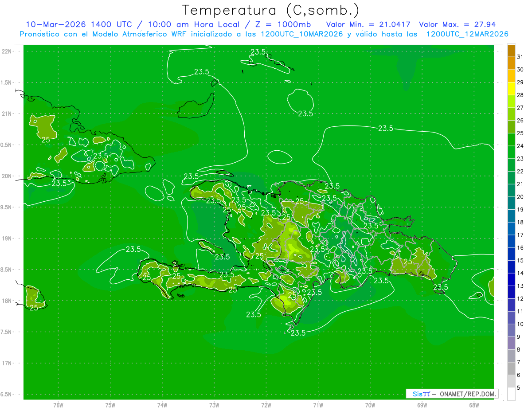Click the colorbar label 5
This screenshot has height=411, width=532.
(x=519, y=388)
